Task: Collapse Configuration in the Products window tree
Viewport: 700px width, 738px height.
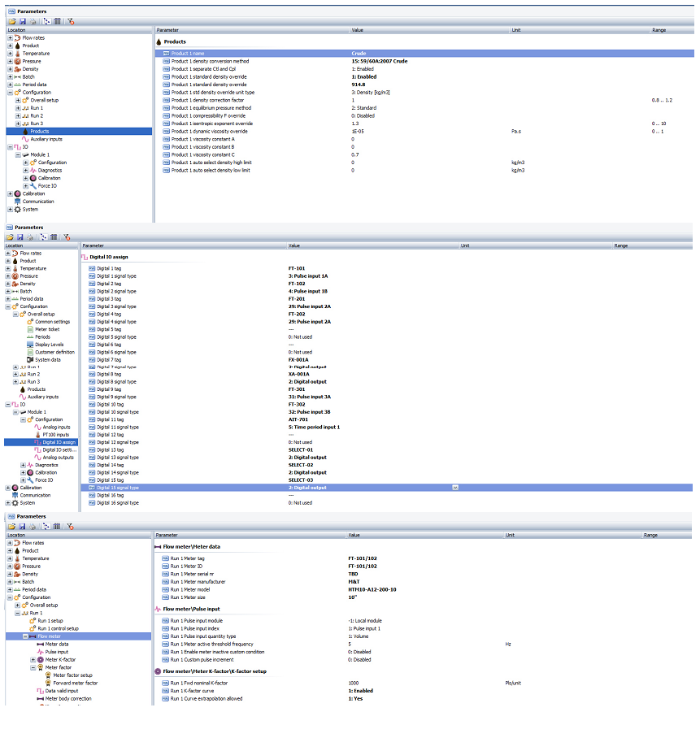Action: [x=10, y=93]
